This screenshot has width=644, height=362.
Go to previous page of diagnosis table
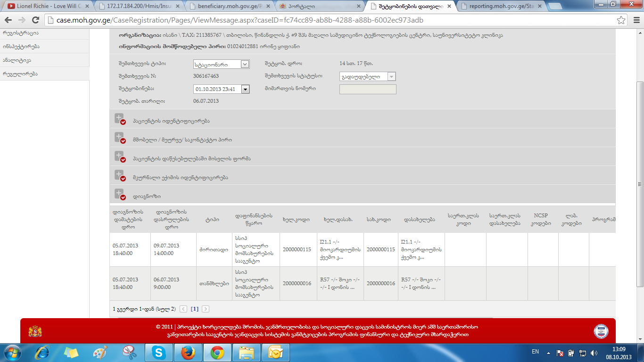(x=183, y=309)
